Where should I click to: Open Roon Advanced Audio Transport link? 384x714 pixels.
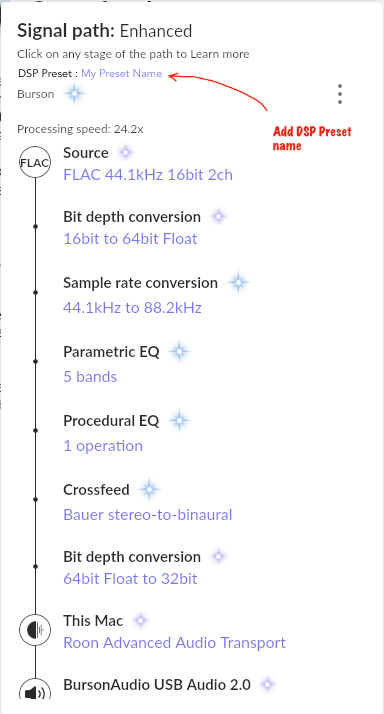(174, 643)
